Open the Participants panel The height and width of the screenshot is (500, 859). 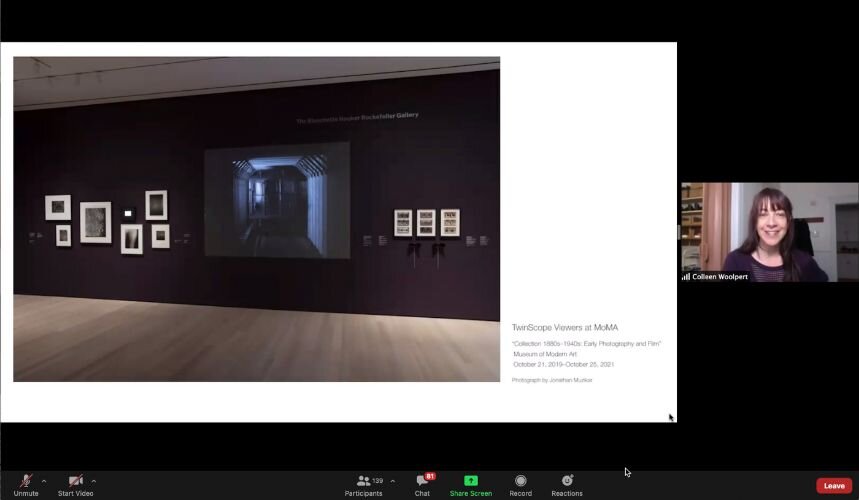pos(363,485)
